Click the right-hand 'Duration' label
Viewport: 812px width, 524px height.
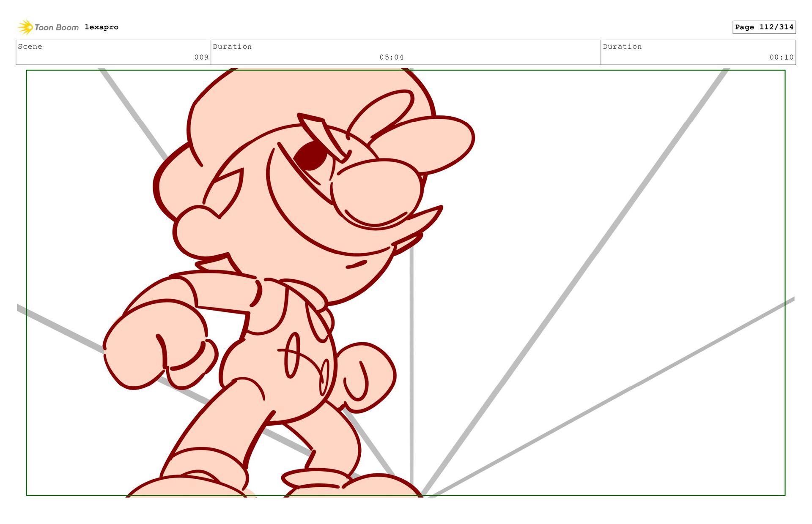[622, 46]
